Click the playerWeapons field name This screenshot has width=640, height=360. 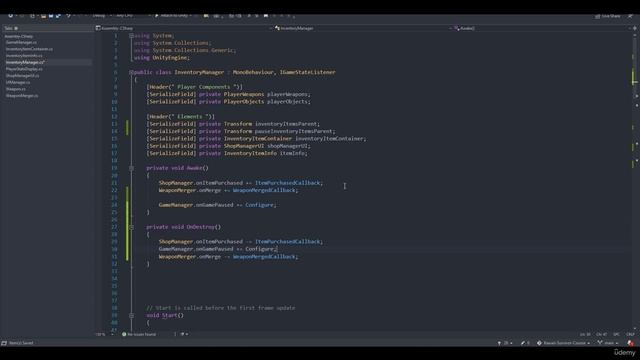coord(287,94)
